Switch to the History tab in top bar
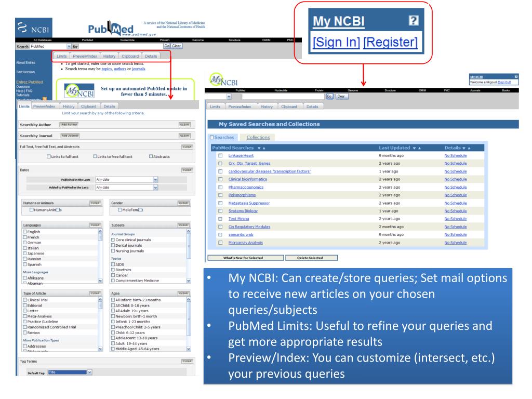 [x=109, y=56]
